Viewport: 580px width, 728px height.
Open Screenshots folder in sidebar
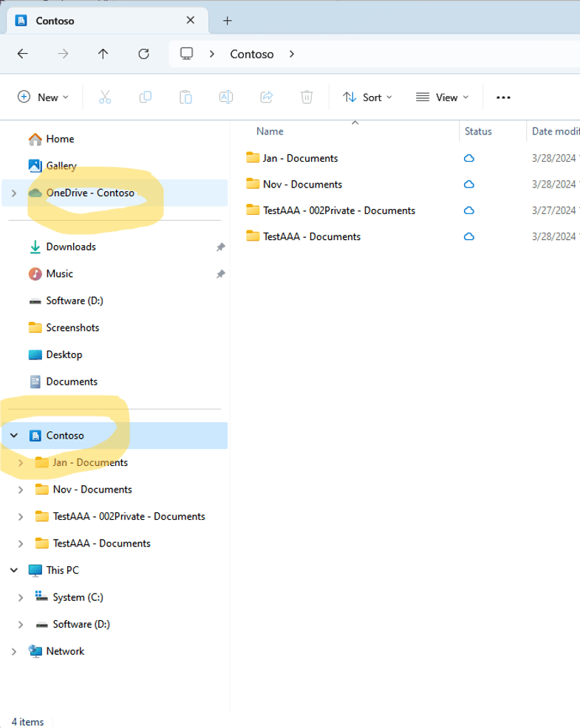72,327
